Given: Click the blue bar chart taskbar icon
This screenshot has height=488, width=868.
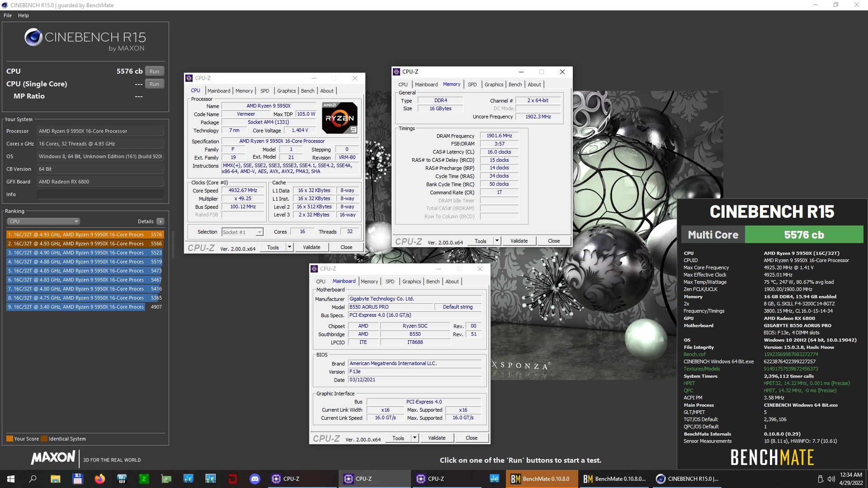Looking at the screenshot, I should tap(188, 479).
